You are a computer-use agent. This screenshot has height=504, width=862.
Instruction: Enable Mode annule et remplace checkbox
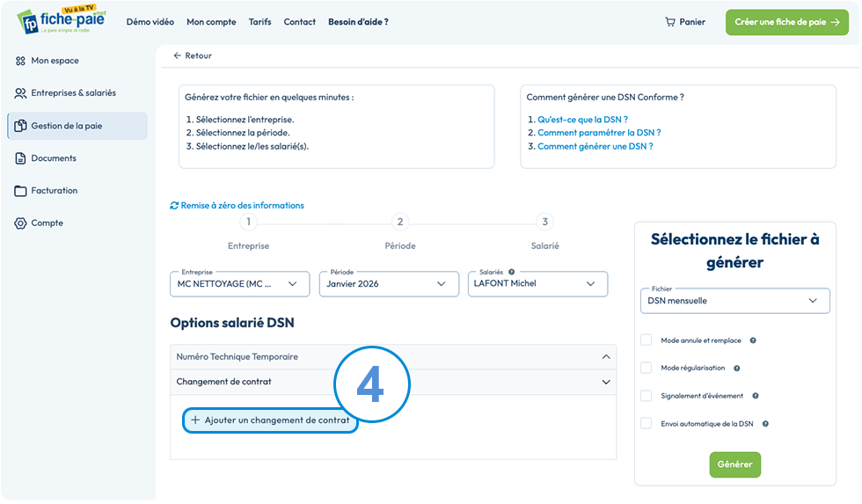[646, 340]
